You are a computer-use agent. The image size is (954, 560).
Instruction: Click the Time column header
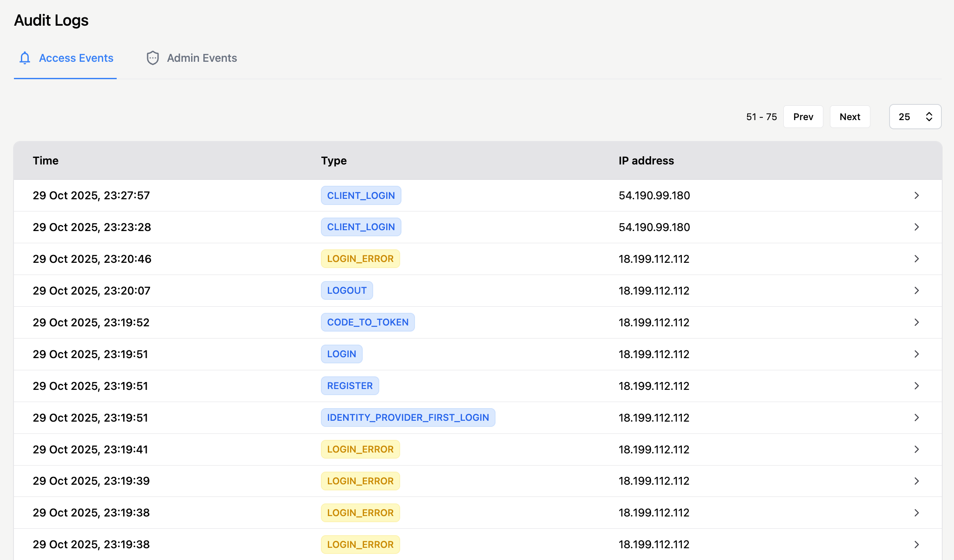pos(46,161)
